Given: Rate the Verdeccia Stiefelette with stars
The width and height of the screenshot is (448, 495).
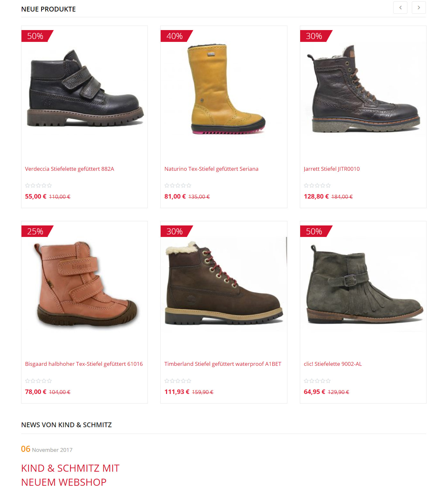Looking at the screenshot, I should [x=38, y=185].
